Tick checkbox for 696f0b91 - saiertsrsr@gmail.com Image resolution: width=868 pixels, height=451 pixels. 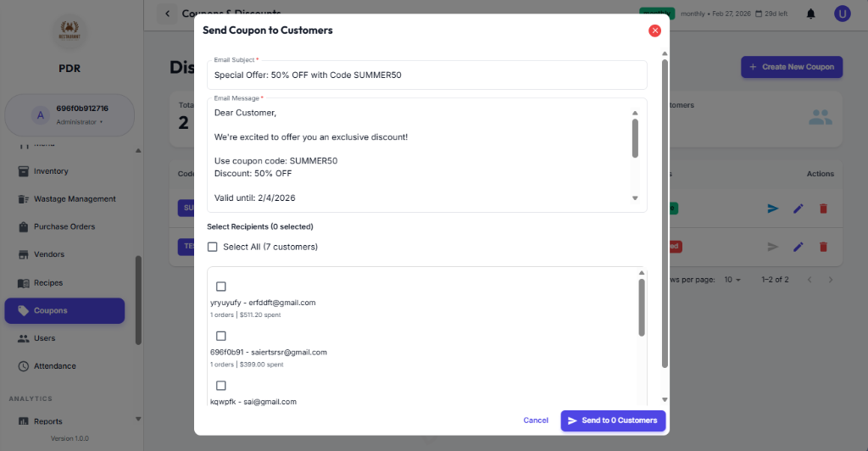coord(221,336)
